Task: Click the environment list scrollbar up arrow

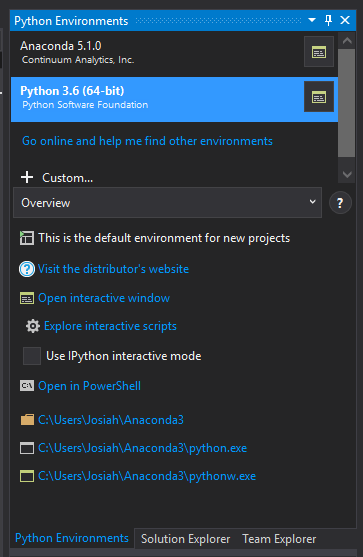Action: tap(347, 40)
